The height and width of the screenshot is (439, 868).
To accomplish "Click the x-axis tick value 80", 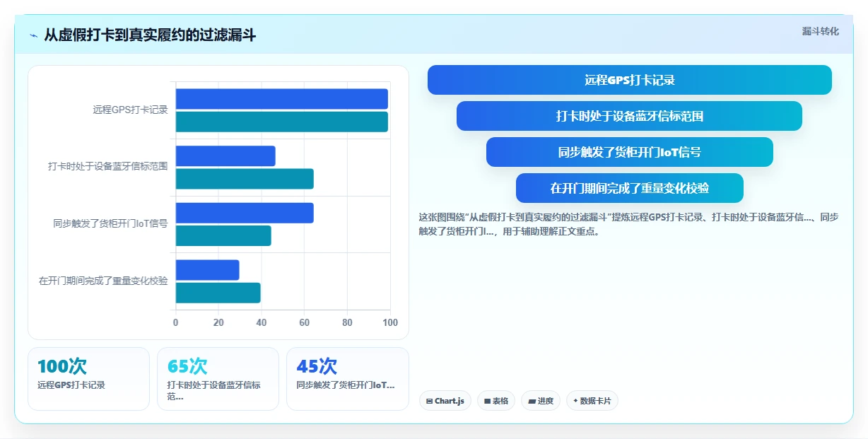I will coord(347,322).
